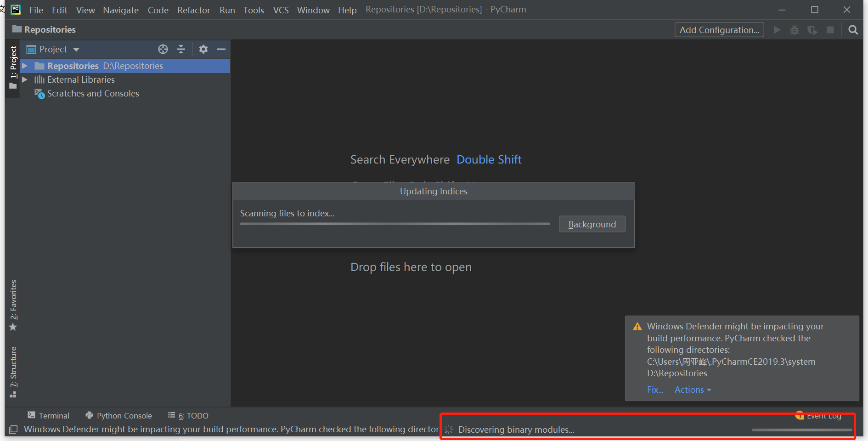This screenshot has width=868, height=441.
Task: Click the green Run arrow icon
Action: pyautogui.click(x=777, y=30)
